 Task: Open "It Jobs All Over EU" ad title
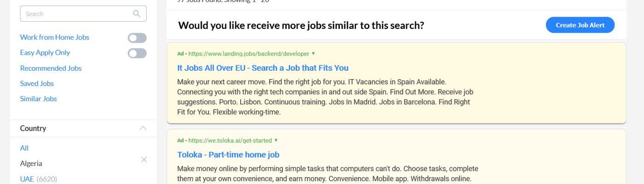tap(263, 68)
